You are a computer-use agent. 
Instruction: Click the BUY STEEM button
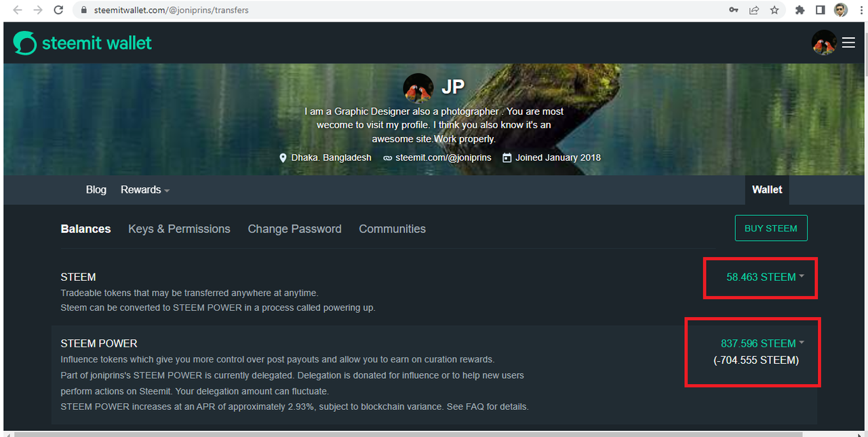[x=771, y=229]
